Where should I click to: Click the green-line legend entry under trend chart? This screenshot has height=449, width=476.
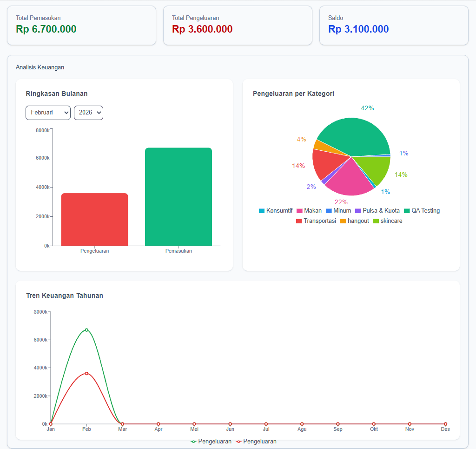(211, 442)
